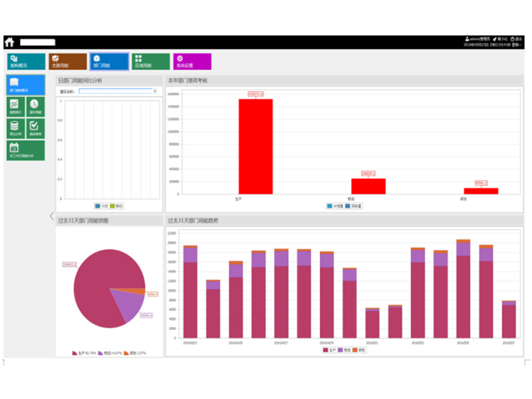532x399 pixels.
Task: Click the tallest red bar for 生产
Action: (x=255, y=146)
